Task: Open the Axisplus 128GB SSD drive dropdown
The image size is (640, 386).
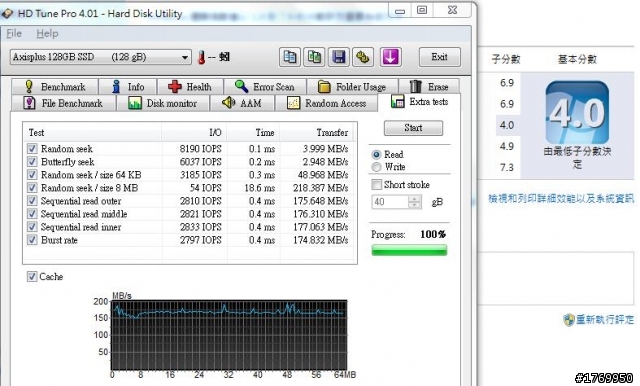Action: pos(101,57)
